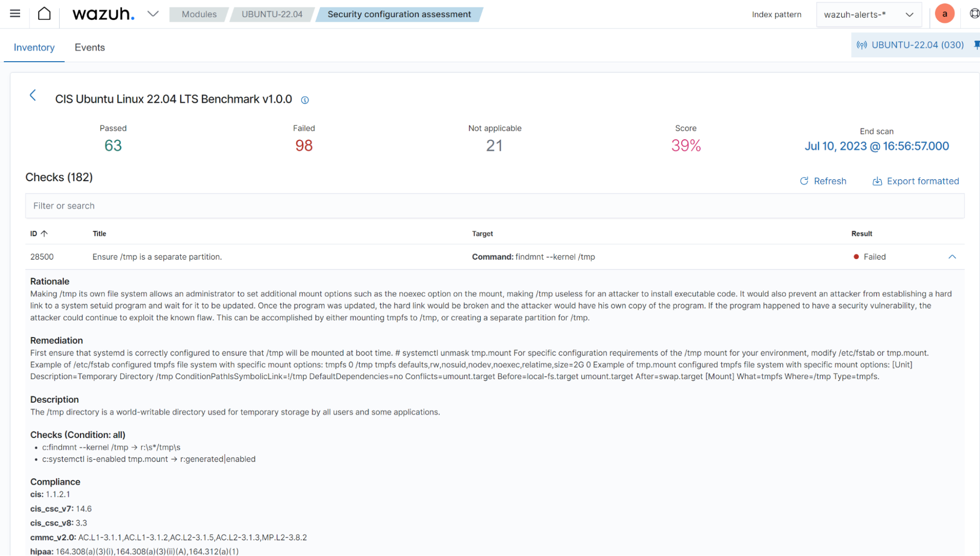The image size is (980, 556).
Task: Click the wazuh logo
Action: tap(103, 14)
